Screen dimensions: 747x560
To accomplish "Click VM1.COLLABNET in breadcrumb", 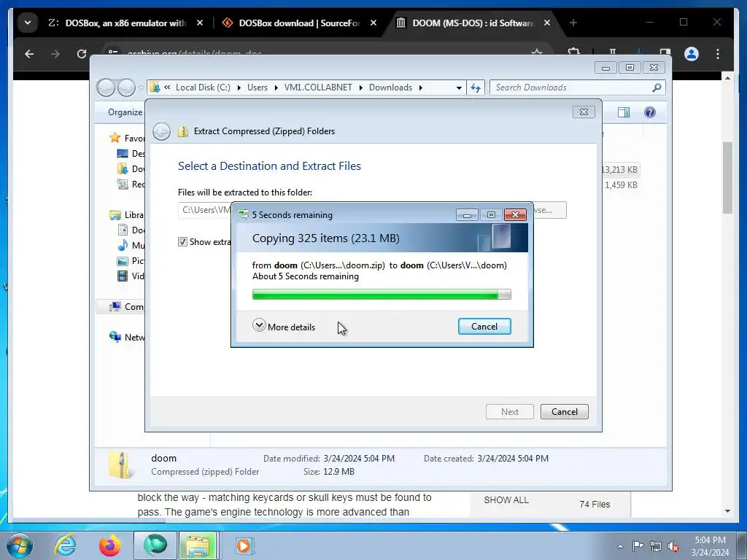I will [x=318, y=87].
